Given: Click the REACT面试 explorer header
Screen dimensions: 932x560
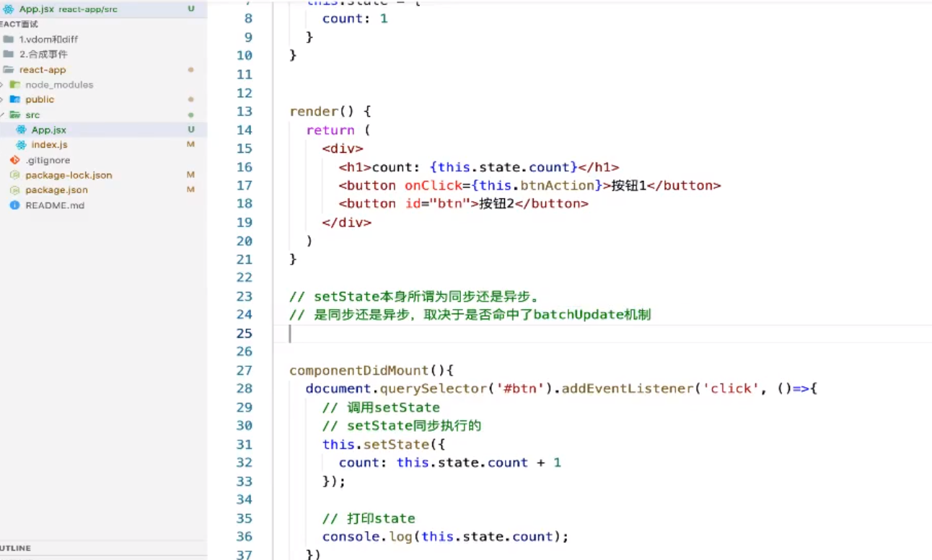Looking at the screenshot, I should pos(17,24).
